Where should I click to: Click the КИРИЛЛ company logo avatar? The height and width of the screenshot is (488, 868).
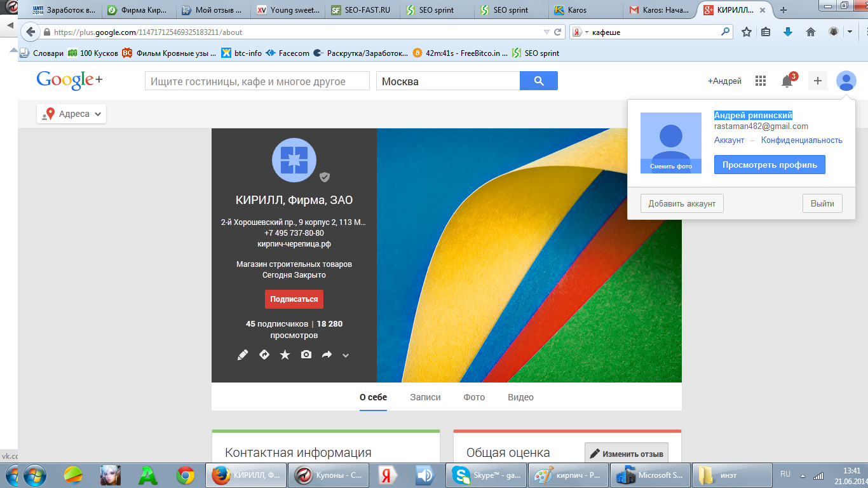pos(294,160)
